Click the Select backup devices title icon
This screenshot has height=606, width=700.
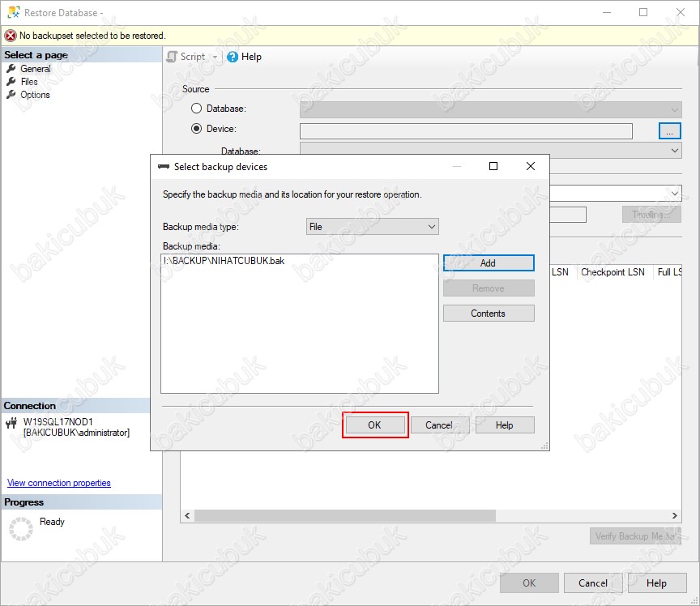click(x=164, y=167)
